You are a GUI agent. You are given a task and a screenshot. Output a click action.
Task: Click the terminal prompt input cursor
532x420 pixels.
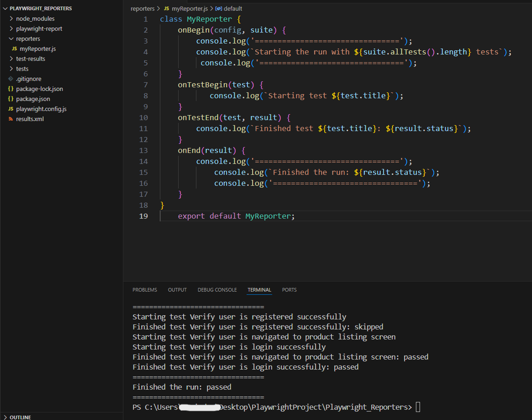tap(418, 407)
